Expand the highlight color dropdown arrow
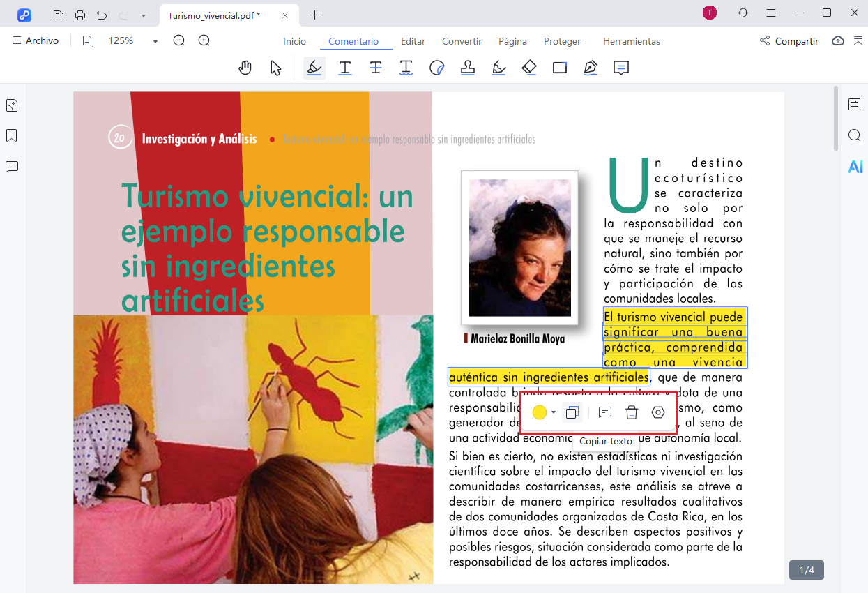Viewport: 868px width, 593px height. pos(554,413)
